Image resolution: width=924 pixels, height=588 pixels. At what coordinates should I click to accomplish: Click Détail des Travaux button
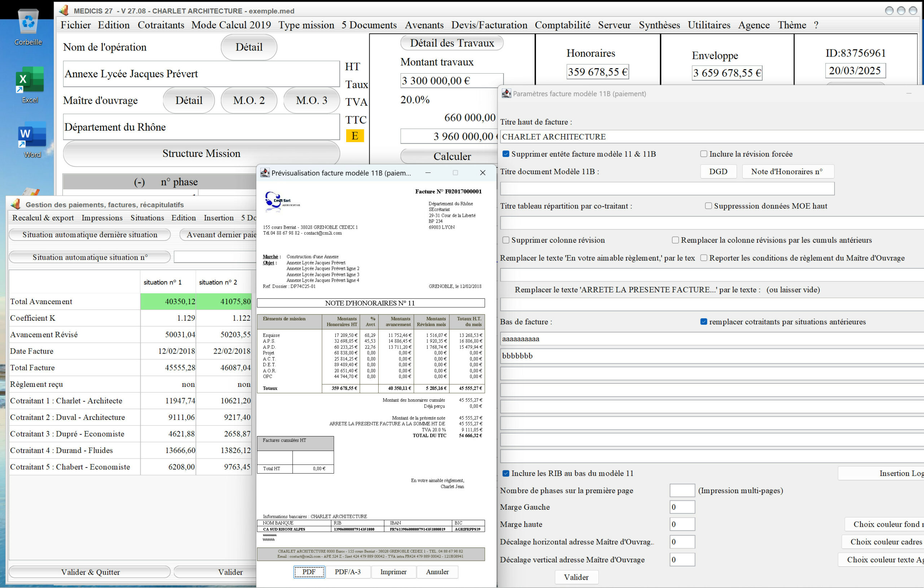coord(452,43)
